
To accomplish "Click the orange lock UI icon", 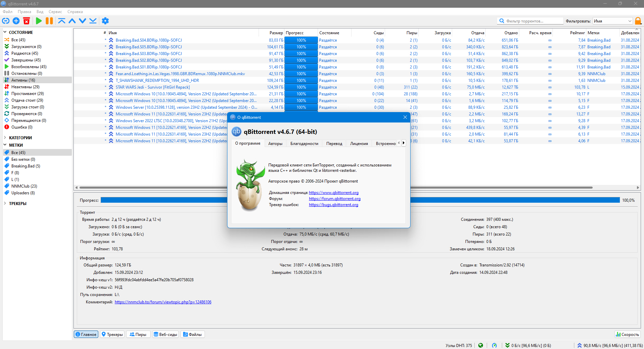I will [638, 21].
